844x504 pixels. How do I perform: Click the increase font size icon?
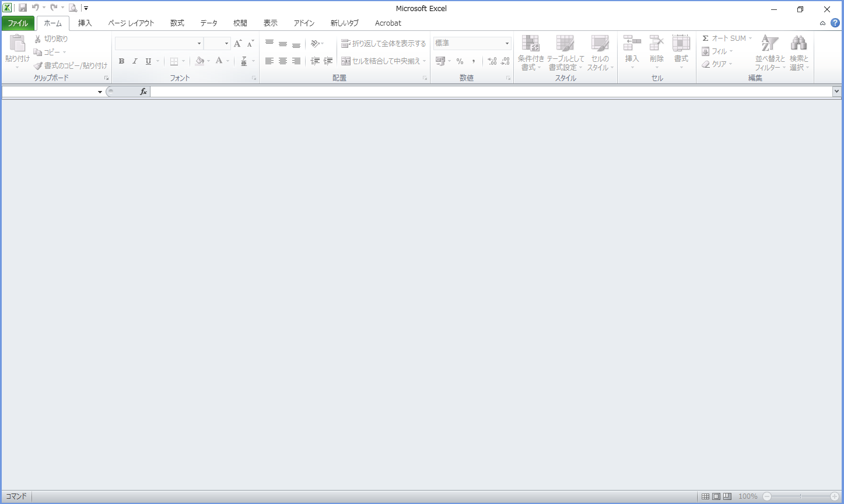237,44
